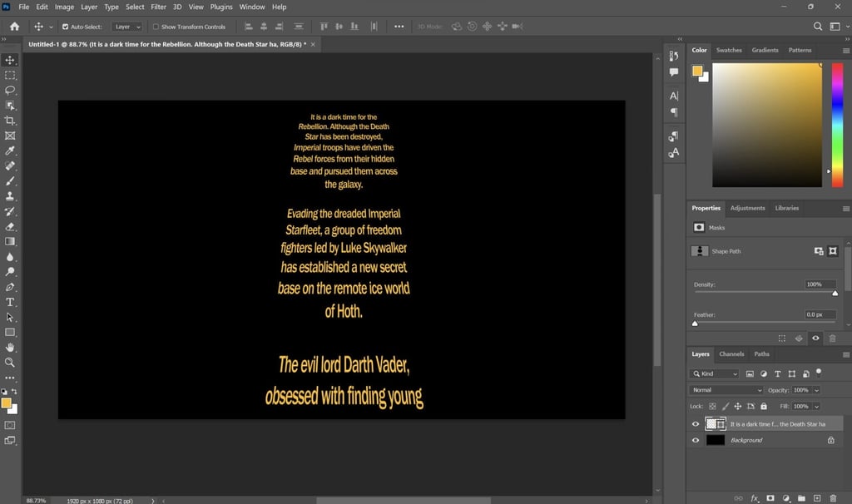Select the Crop tool
The width and height of the screenshot is (852, 504).
[10, 121]
